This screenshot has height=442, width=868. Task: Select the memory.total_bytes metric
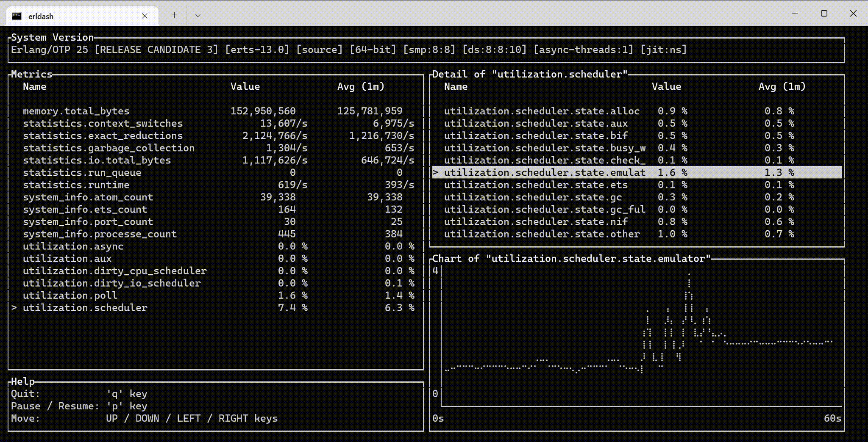(x=76, y=111)
